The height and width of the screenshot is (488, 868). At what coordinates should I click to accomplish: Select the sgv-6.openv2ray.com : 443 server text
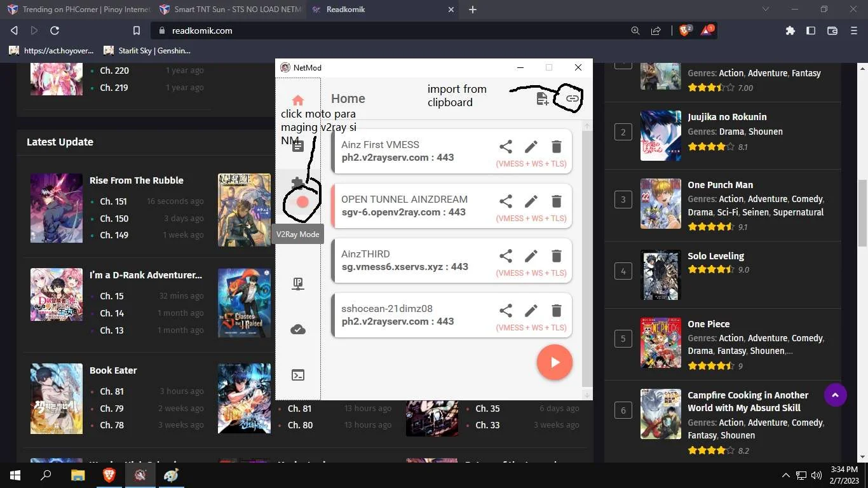(403, 212)
